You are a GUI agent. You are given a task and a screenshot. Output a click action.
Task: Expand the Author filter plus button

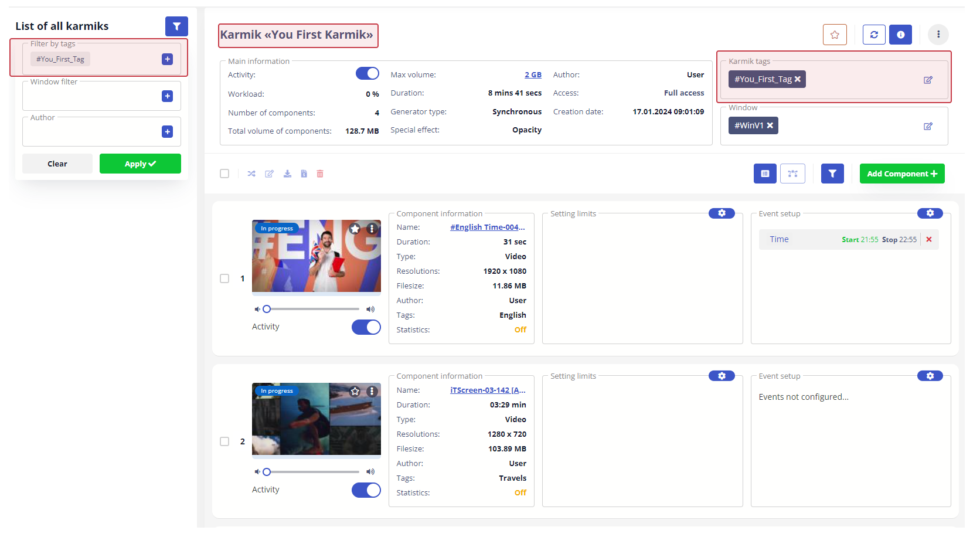(167, 132)
